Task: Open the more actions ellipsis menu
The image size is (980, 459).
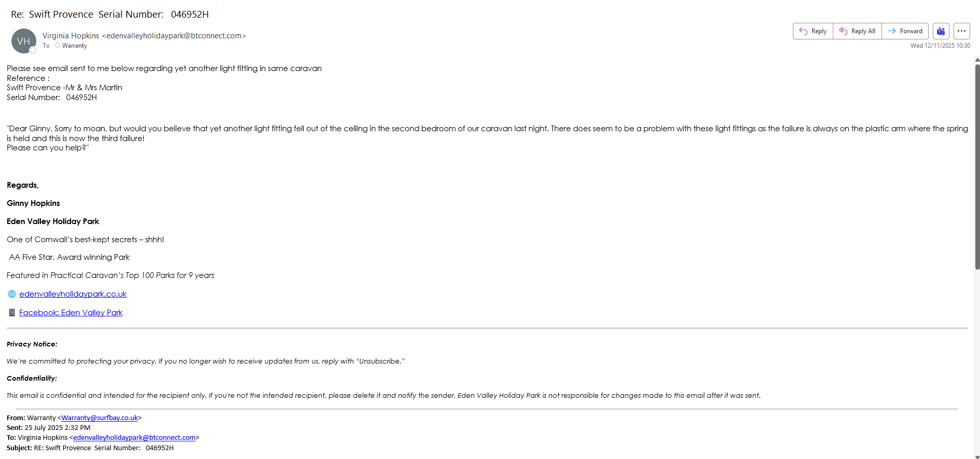Action: [x=961, y=31]
